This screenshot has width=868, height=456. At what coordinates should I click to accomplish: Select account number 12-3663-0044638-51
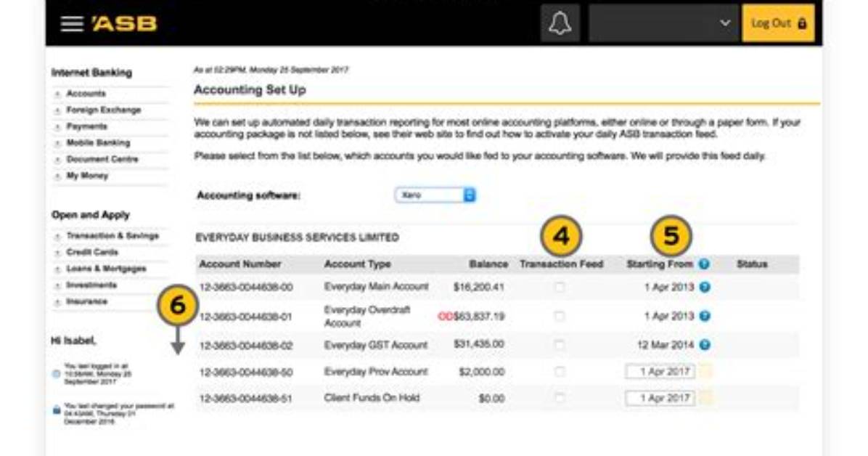[246, 398]
